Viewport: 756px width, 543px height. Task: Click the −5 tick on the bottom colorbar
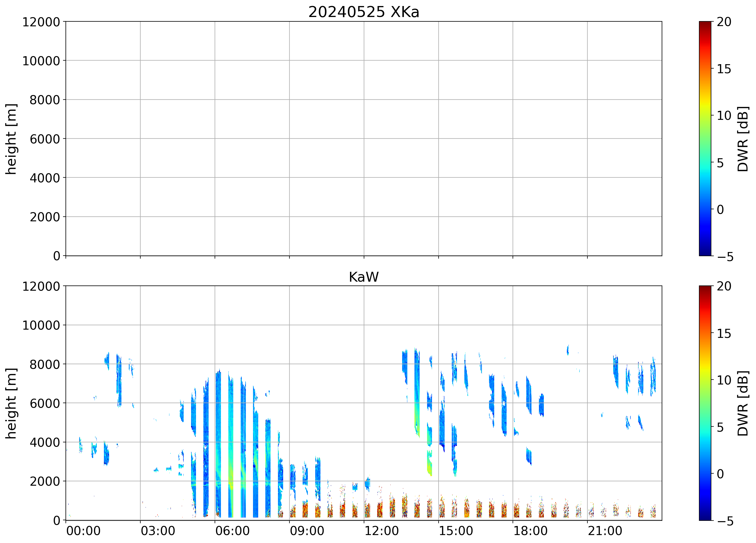click(725, 521)
